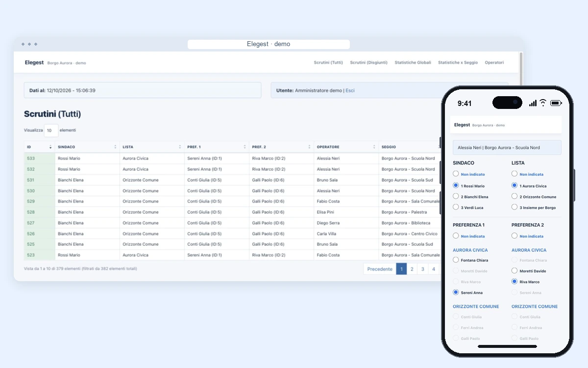Click the Precedente pagination button

pos(380,269)
